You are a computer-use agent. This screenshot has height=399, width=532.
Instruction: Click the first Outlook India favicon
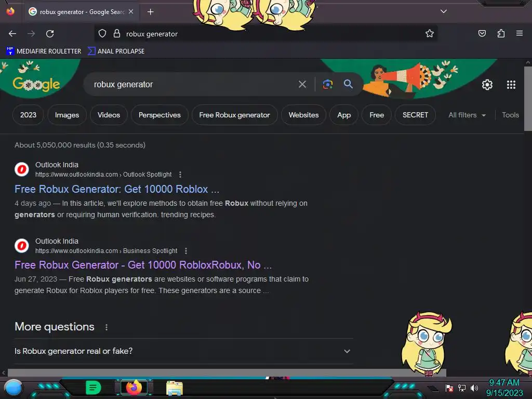coord(22,169)
